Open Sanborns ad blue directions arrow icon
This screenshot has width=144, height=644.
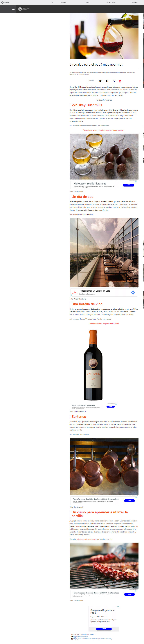133,292
